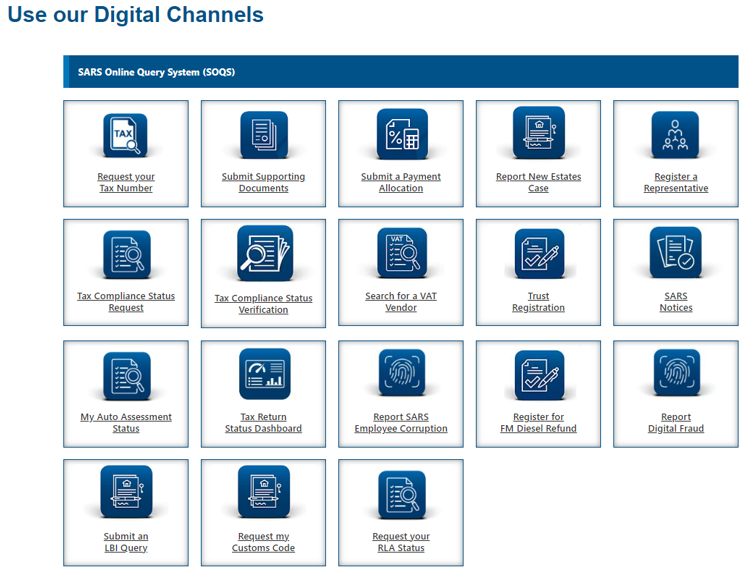Click Request my Customs Code link
Screen dimensions: 750x577
tap(264, 542)
